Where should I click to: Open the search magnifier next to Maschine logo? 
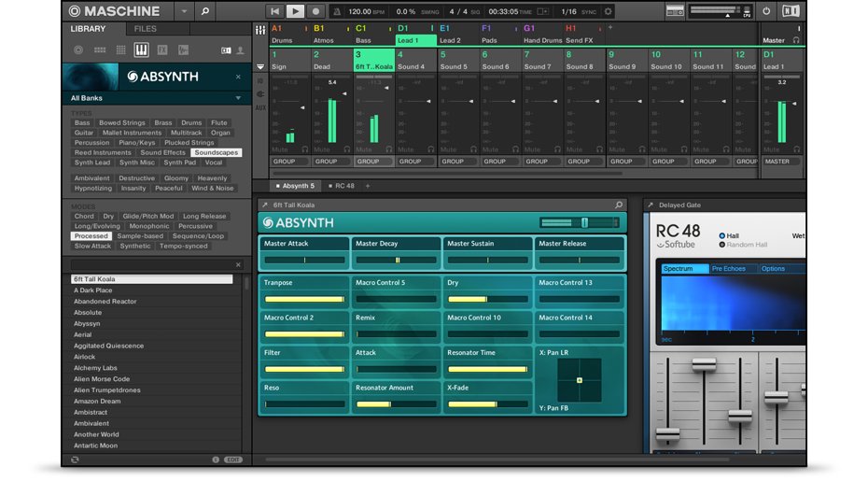[x=205, y=11]
